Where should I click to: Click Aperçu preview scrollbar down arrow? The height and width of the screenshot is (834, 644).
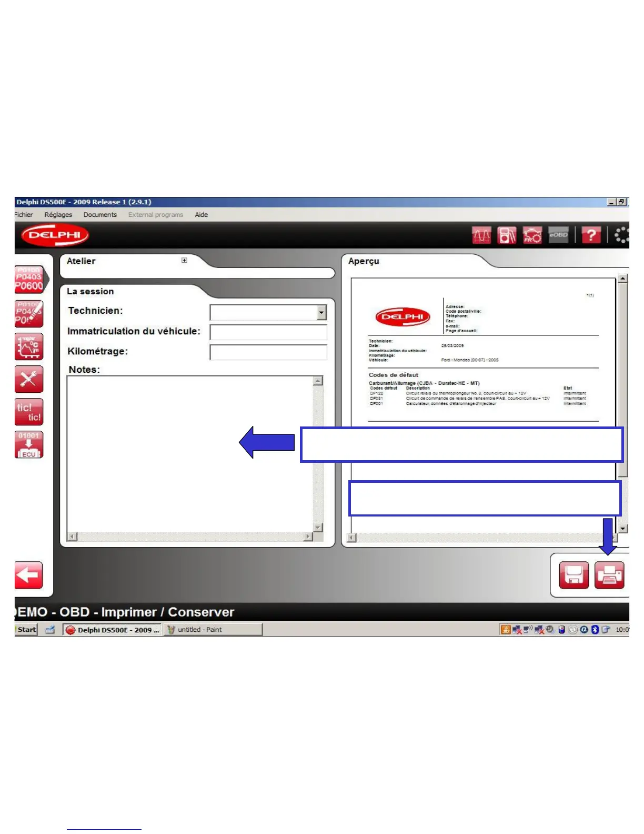pos(623,528)
